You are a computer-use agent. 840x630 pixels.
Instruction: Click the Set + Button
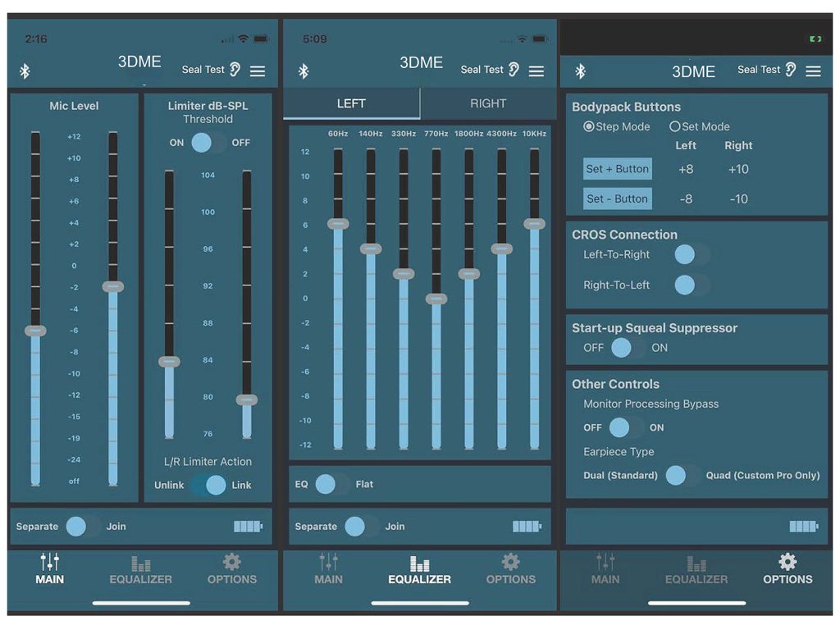pos(617,169)
